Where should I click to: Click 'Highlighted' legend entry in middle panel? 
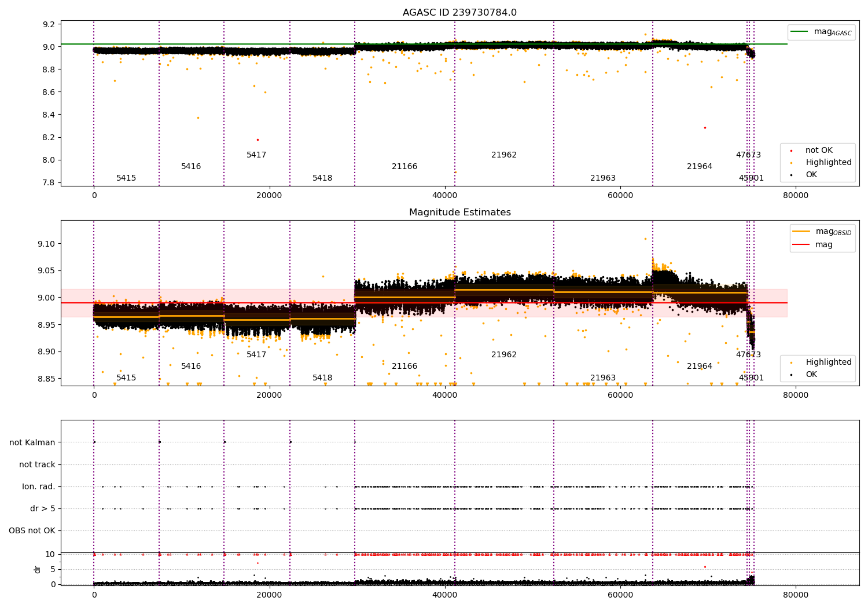pos(820,362)
